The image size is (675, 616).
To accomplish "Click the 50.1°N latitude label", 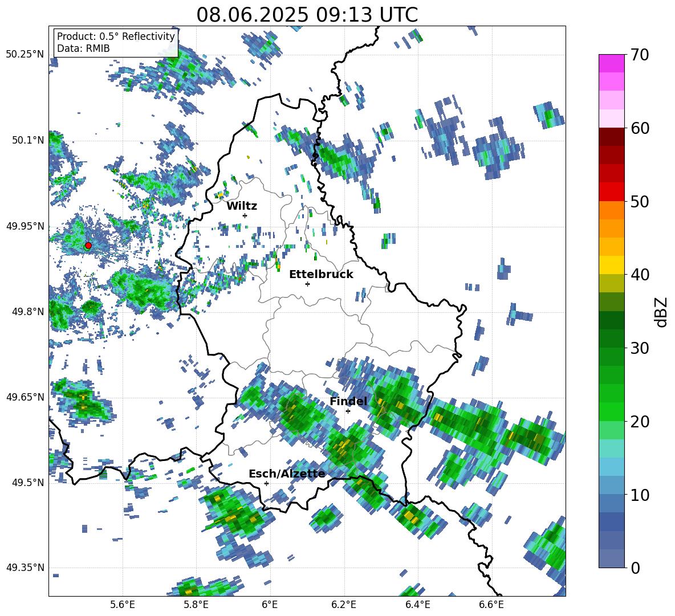I will (x=27, y=141).
